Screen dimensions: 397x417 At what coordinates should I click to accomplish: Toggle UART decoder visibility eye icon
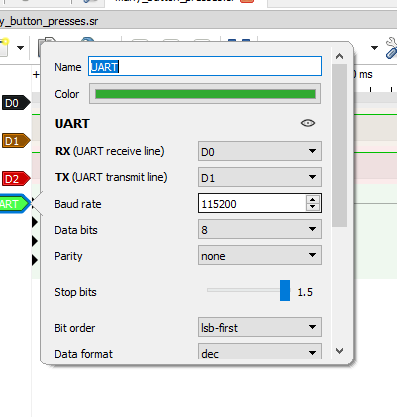[308, 123]
